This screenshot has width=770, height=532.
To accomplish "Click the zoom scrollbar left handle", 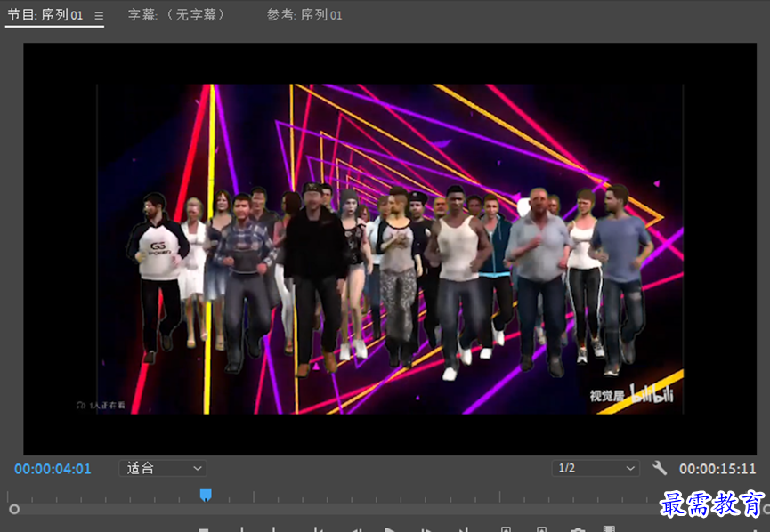I will [14, 510].
